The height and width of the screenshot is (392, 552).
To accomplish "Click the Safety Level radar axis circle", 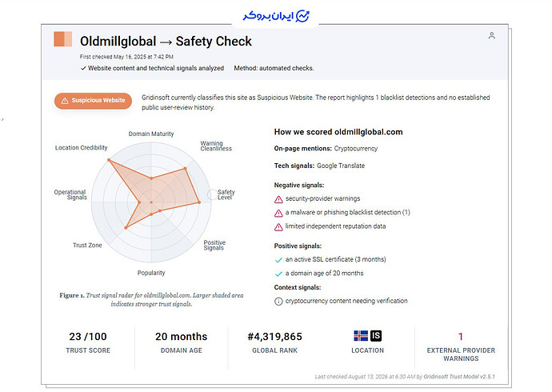I will tap(212, 194).
